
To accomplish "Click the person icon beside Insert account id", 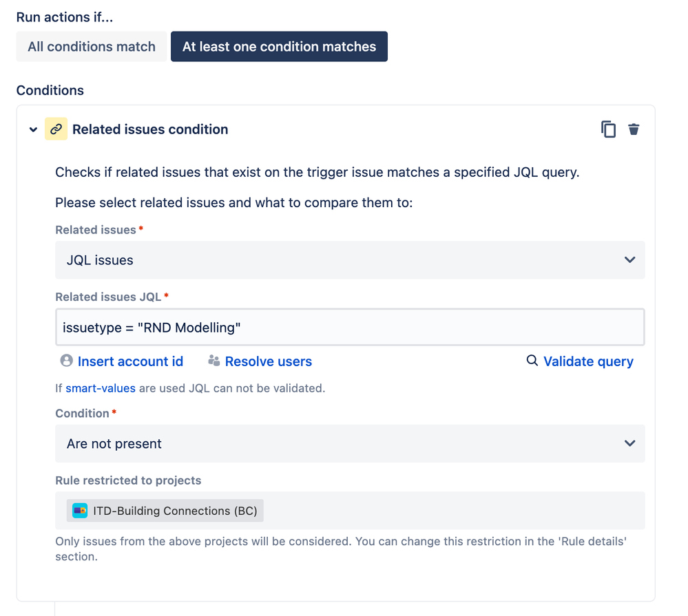I will pos(65,361).
